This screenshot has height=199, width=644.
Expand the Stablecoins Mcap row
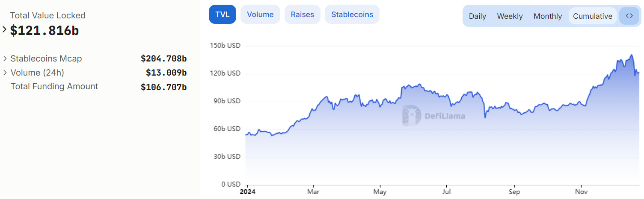5,59
